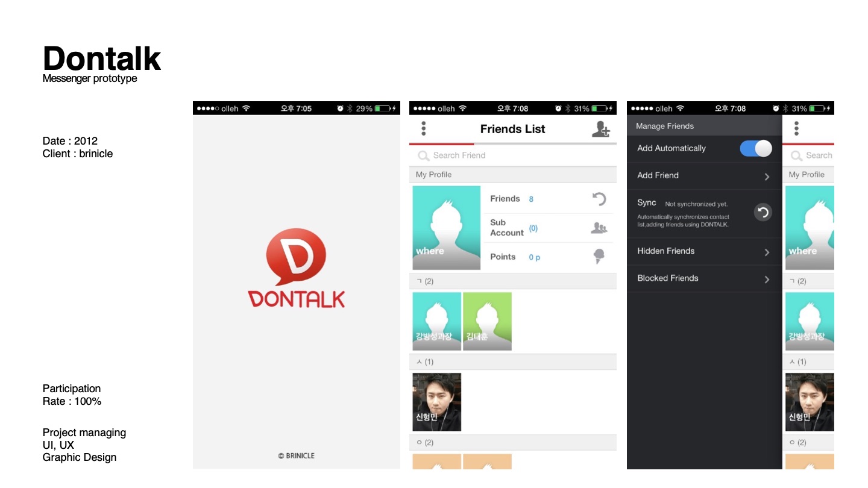The height and width of the screenshot is (488, 868).
Task: Select the Sync menu entry label
Action: click(x=647, y=202)
